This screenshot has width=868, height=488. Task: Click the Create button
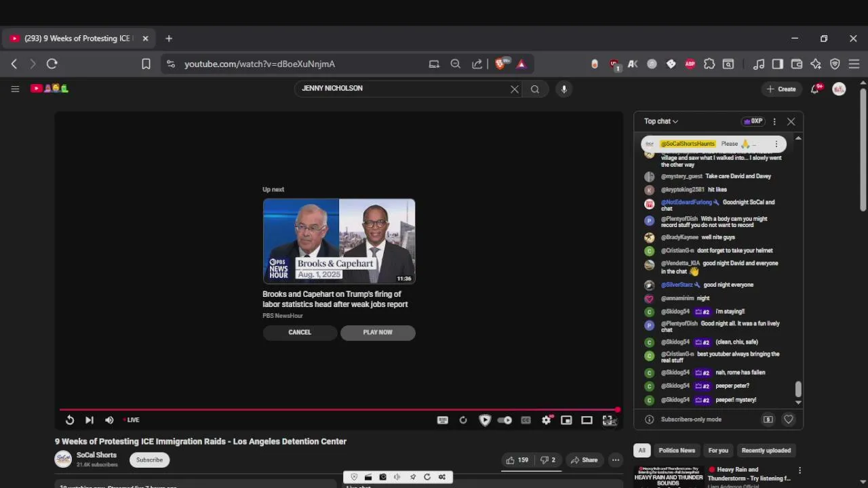tap(781, 89)
